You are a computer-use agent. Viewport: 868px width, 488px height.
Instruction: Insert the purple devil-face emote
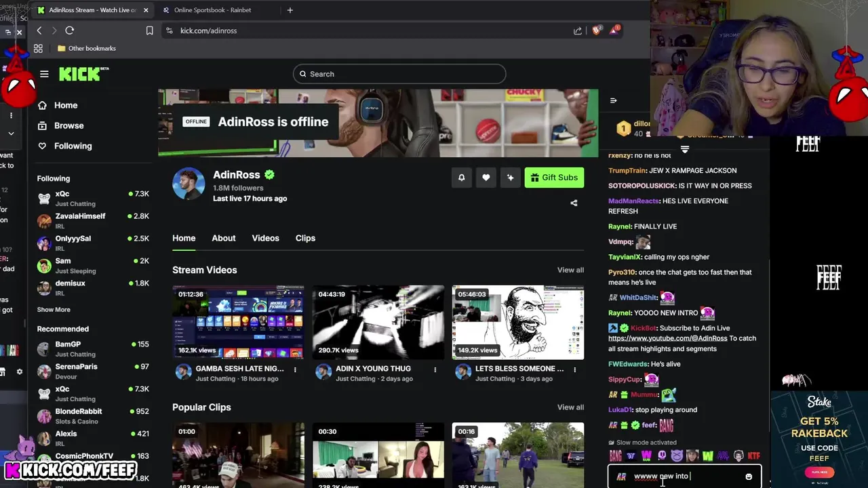coord(677,455)
